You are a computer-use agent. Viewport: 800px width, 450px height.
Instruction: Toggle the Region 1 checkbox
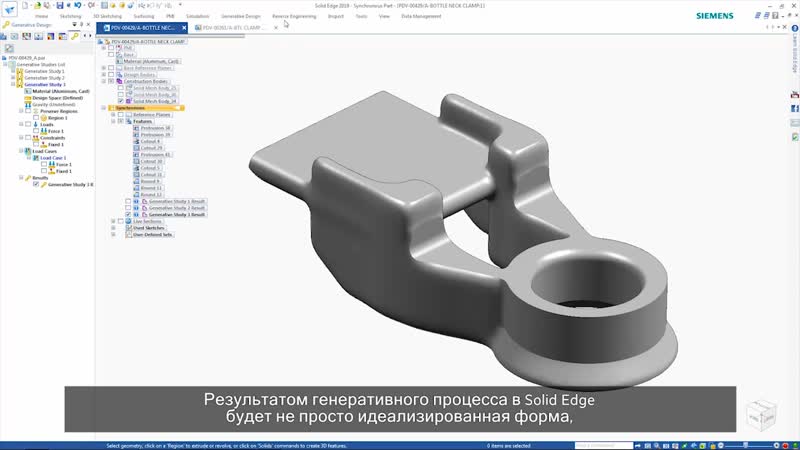pyautogui.click(x=36, y=118)
